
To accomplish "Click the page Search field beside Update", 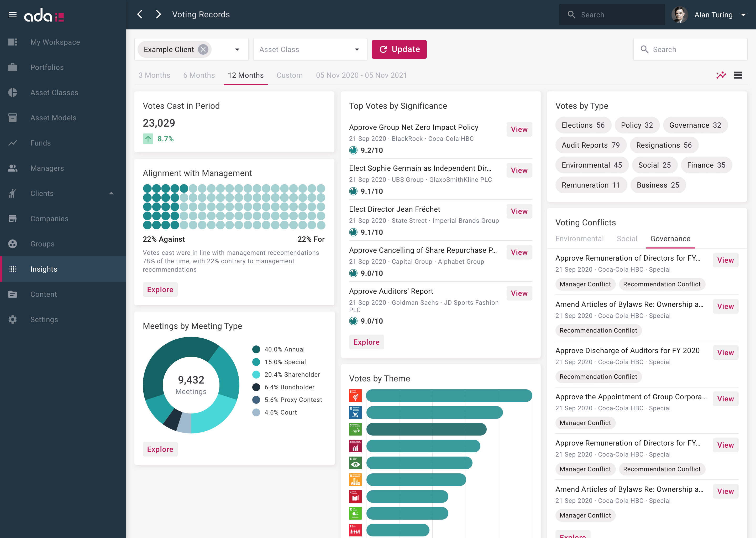I will pos(690,49).
